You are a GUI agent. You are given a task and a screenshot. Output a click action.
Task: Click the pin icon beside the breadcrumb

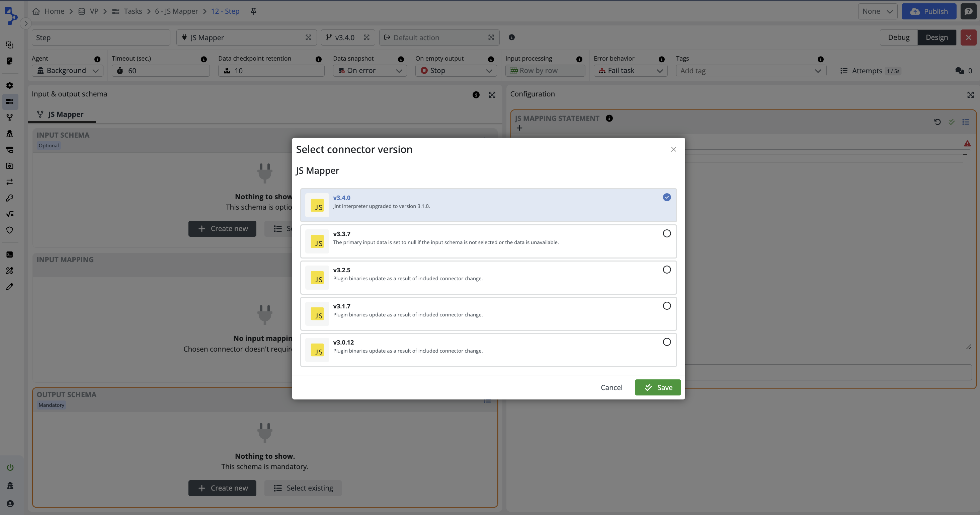pos(253,11)
